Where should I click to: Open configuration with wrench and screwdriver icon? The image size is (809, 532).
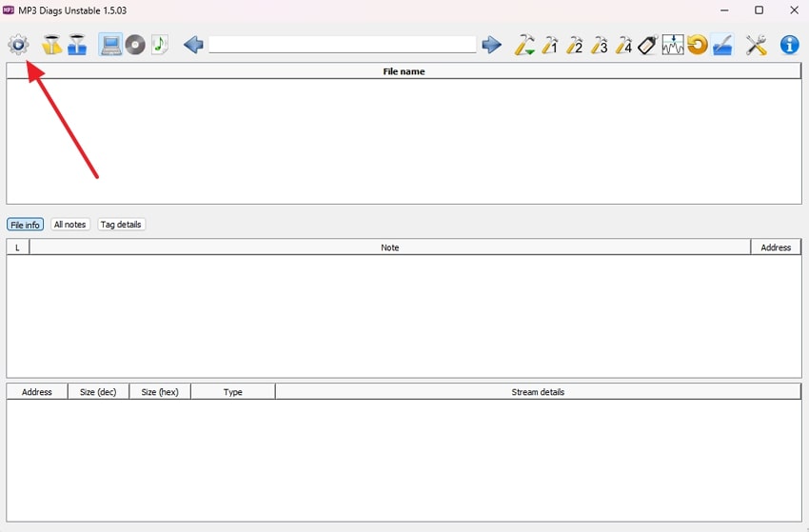tap(757, 45)
